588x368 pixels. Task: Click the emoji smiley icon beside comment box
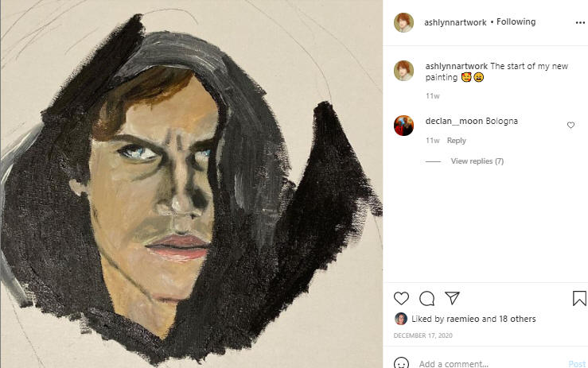coord(403,363)
